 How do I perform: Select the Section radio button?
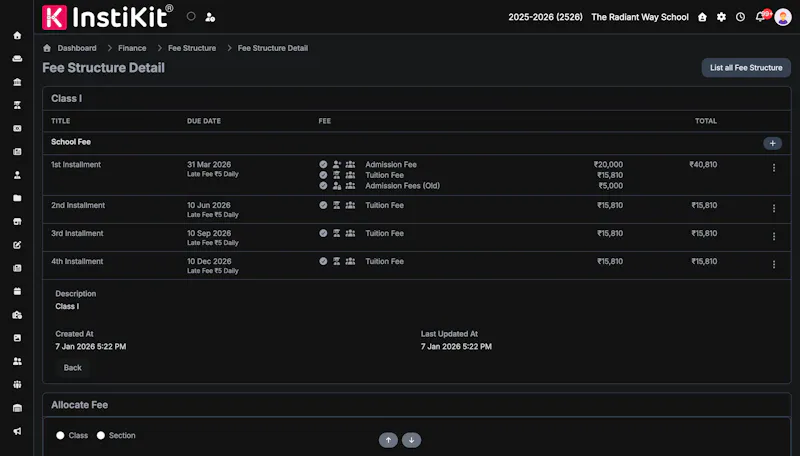pyautogui.click(x=101, y=435)
